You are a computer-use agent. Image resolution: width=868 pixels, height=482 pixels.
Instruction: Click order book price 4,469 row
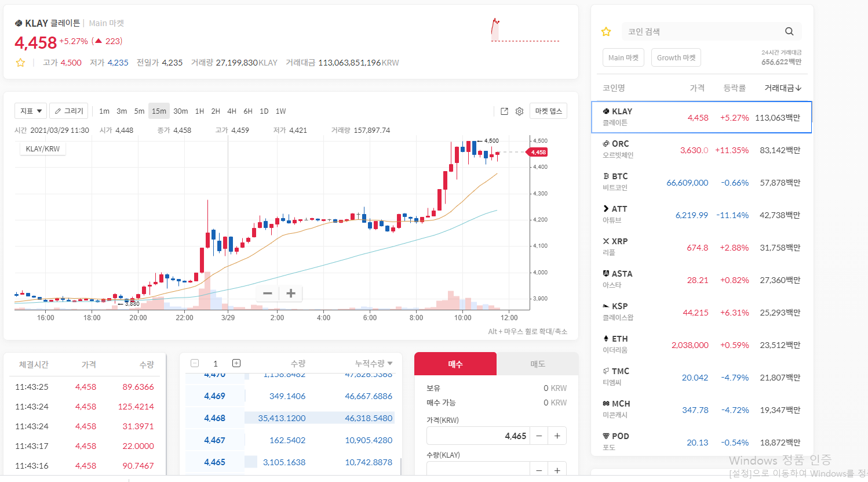[x=290, y=396]
